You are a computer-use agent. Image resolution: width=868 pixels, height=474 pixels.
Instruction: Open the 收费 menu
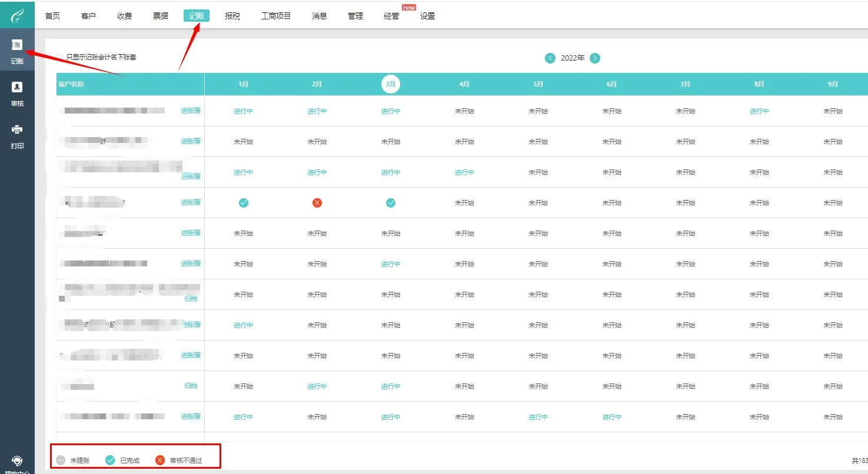point(124,16)
